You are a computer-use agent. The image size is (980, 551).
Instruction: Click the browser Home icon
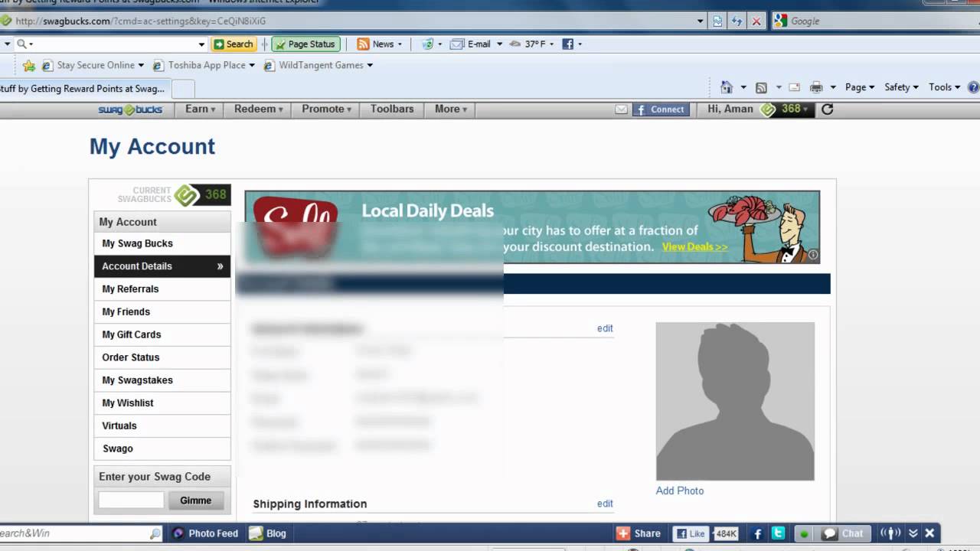tap(727, 87)
